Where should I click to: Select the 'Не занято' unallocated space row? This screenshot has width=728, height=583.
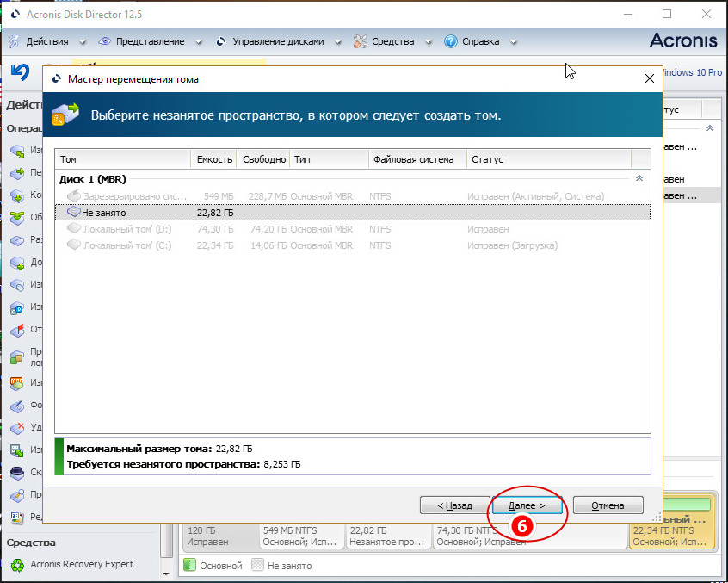(x=353, y=213)
